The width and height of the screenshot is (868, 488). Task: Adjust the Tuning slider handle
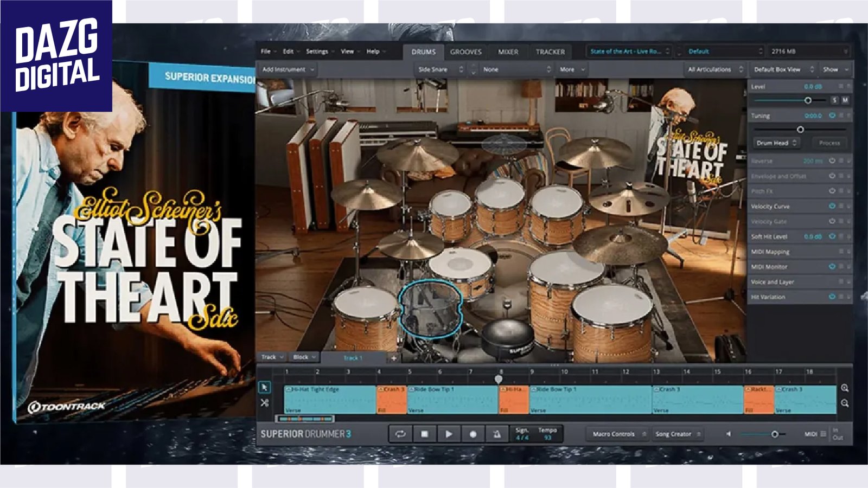(800, 130)
